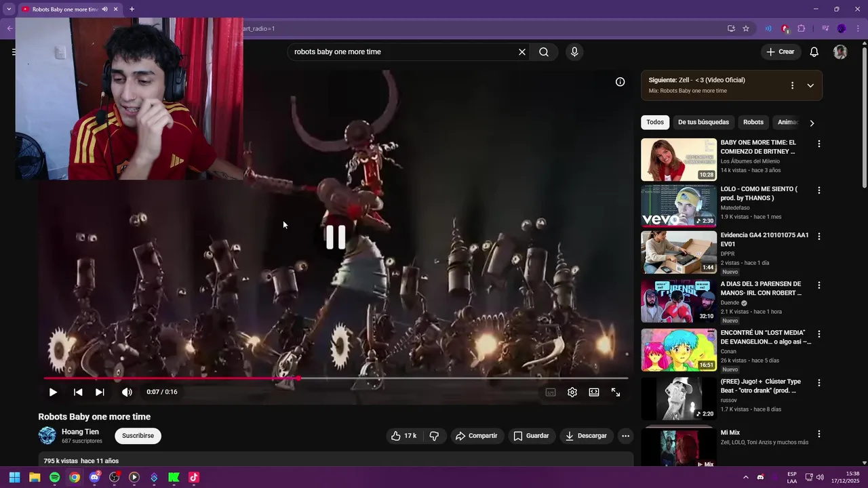Select the 'Robots' filter chip
Viewport: 868px width, 488px height.
[x=753, y=123]
